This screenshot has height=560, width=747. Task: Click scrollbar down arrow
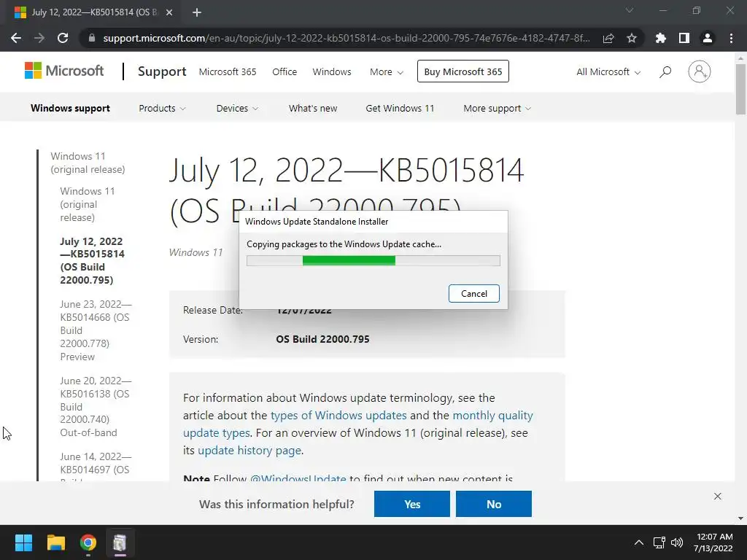740,518
